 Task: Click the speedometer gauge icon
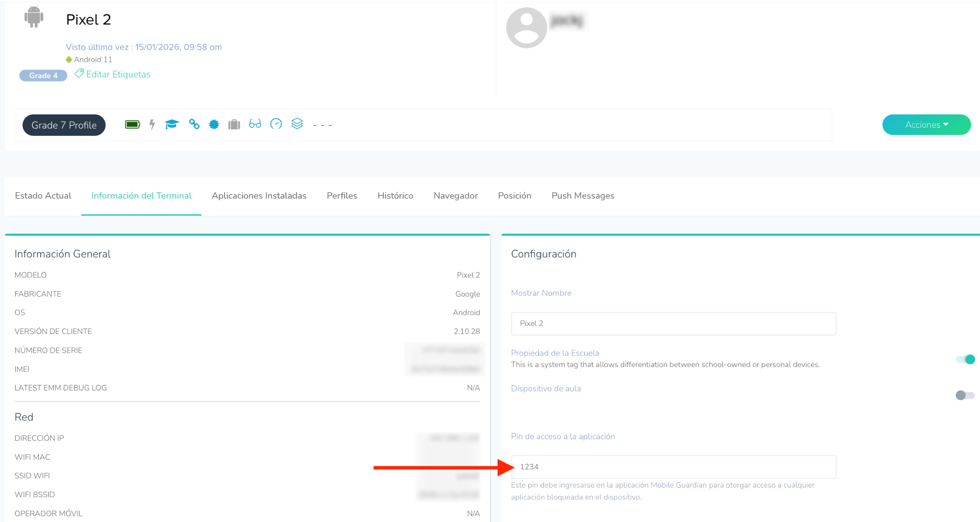[276, 124]
